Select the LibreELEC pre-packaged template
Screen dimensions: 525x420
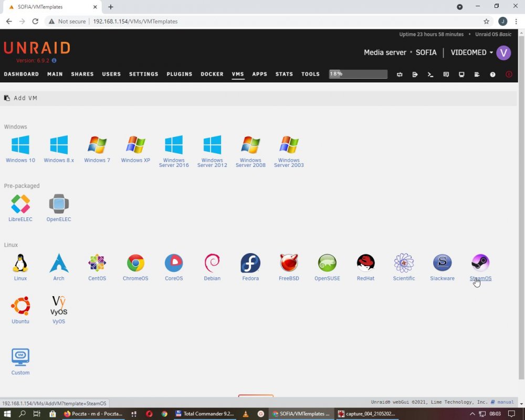point(20,208)
